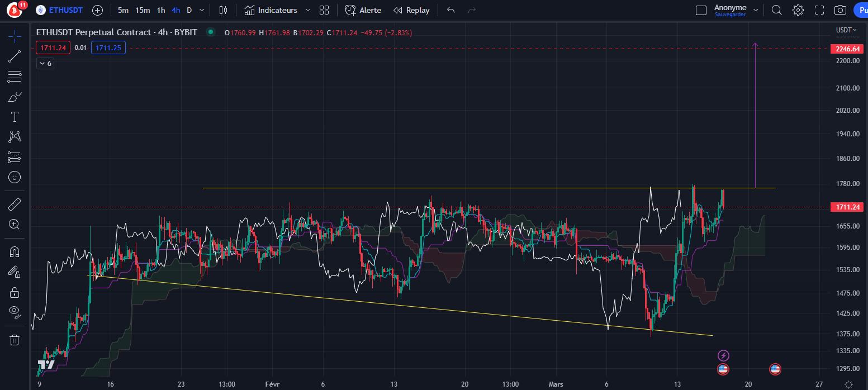Enter fullscreen mode

click(x=819, y=10)
